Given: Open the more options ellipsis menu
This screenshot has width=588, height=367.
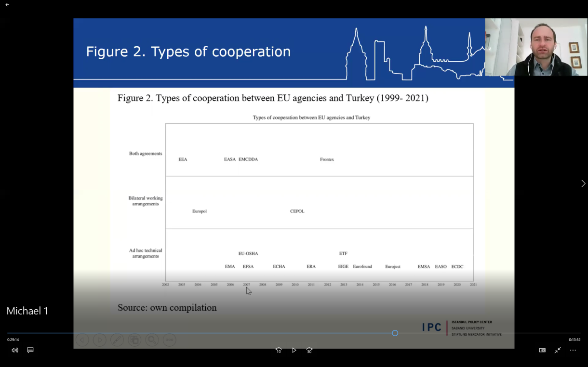Looking at the screenshot, I should (573, 350).
